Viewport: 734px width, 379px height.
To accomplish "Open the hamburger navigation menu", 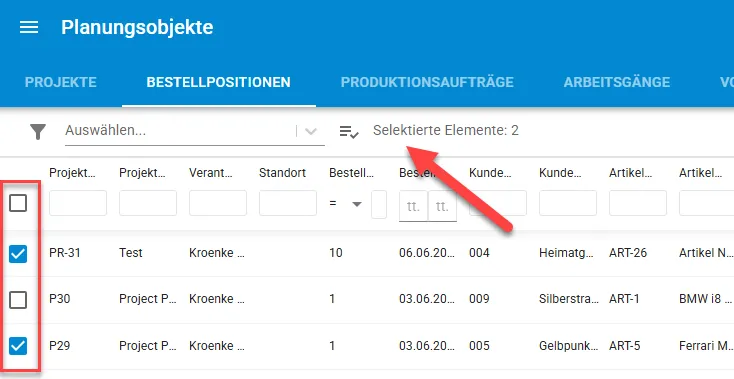I will 29,27.
